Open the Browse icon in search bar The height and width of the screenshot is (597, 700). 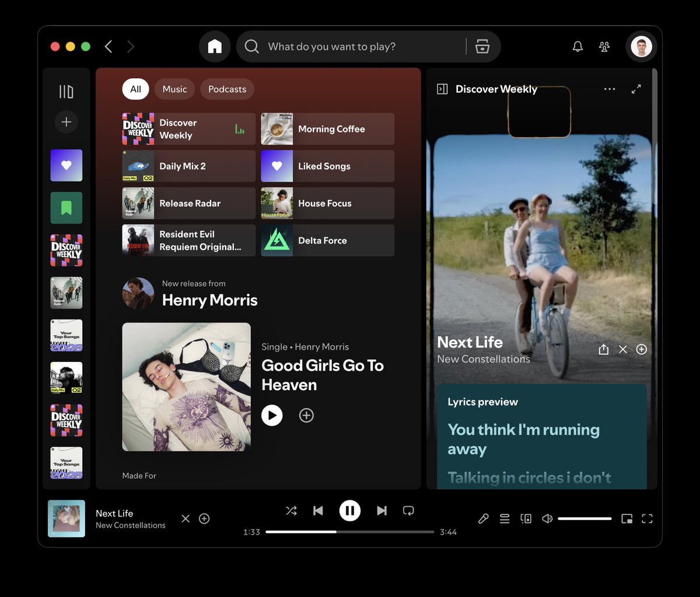tap(482, 47)
